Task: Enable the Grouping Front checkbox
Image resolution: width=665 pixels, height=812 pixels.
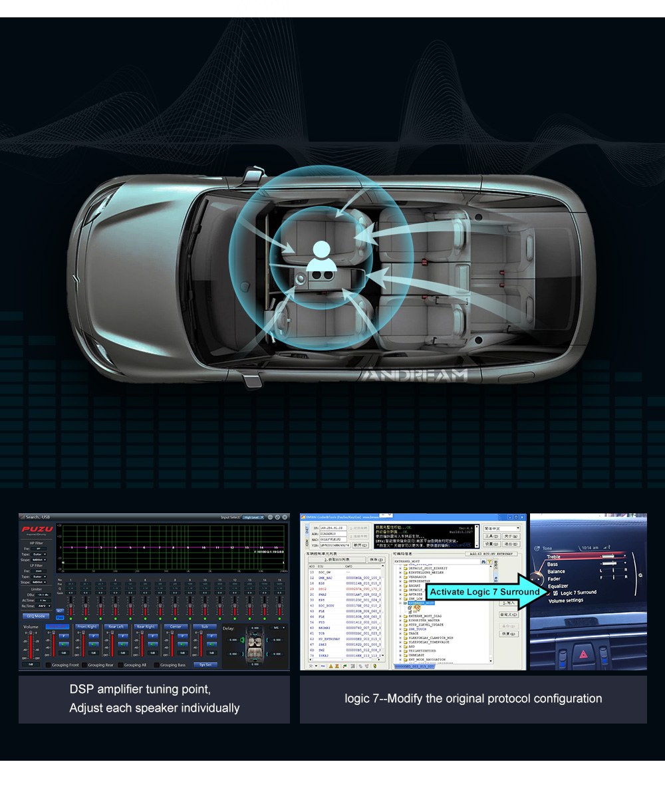Action: tap(49, 664)
